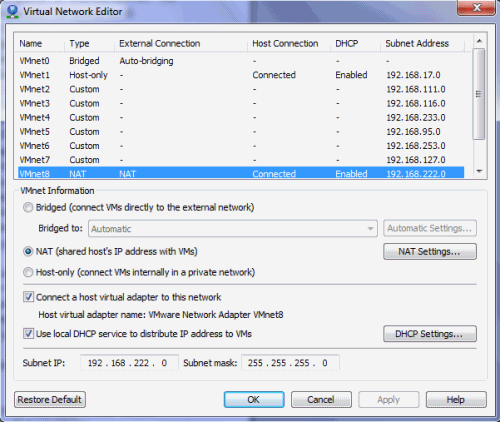The image size is (500, 422).
Task: Open the Bridged to dropdown
Action: pos(233,229)
